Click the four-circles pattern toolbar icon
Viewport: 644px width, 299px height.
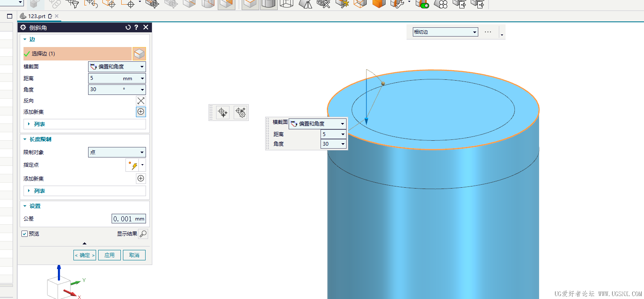click(x=441, y=4)
